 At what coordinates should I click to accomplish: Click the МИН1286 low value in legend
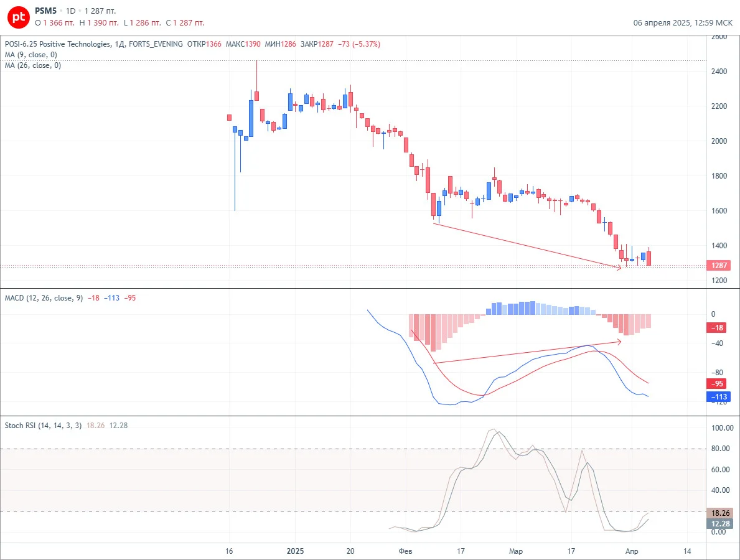tap(280, 44)
